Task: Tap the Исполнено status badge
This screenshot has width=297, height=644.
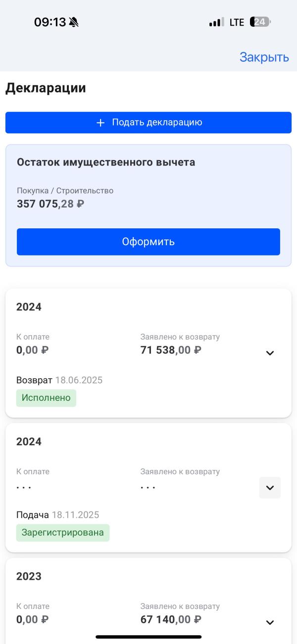Action: click(x=46, y=398)
